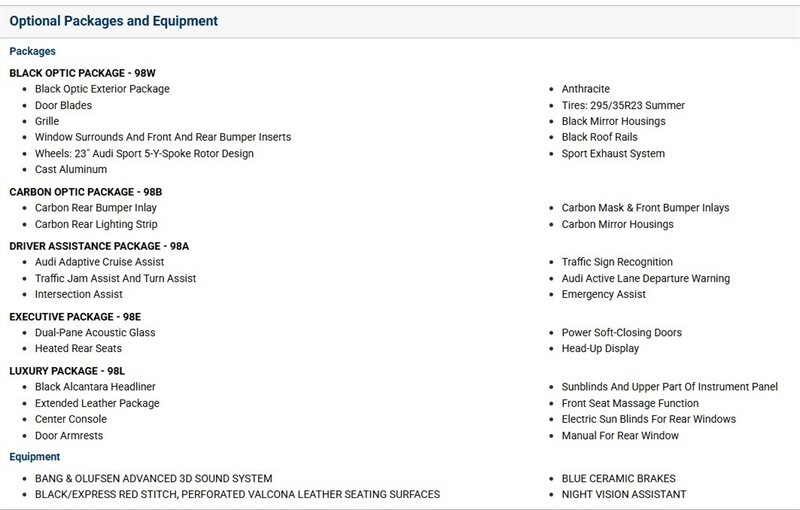
Task: Select Black Alcantara Headliner entry
Action: (95, 387)
